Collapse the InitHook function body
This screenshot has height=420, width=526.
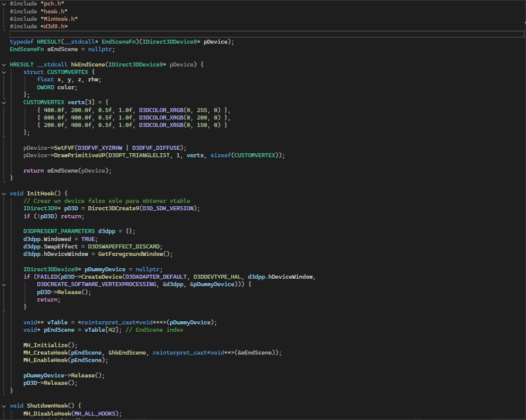pyautogui.click(x=3, y=193)
